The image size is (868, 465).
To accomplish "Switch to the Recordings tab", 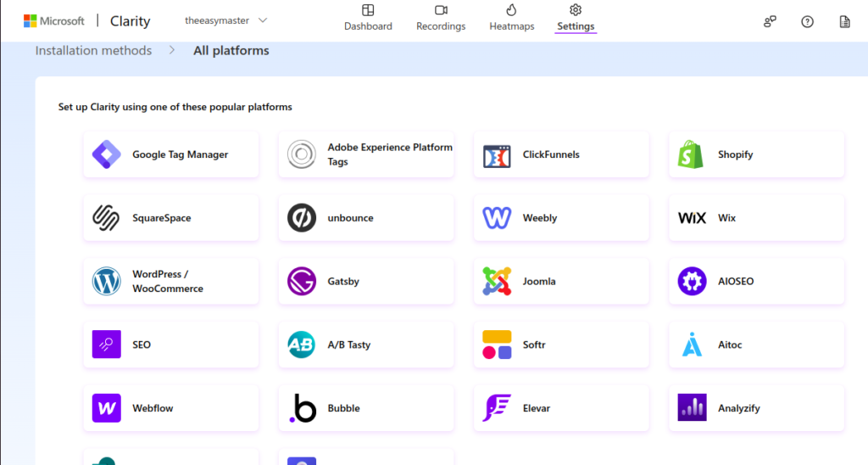I will (441, 18).
